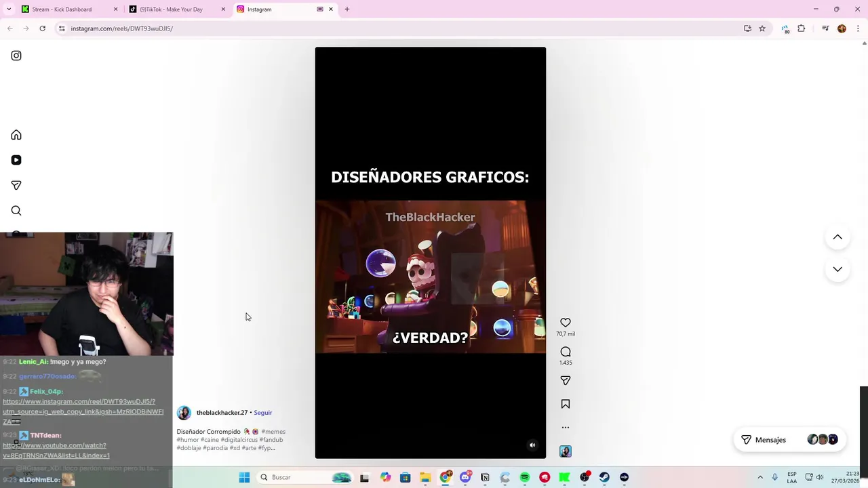This screenshot has height=488, width=868.
Task: Click the #memes hashtag in caption
Action: [273, 432]
